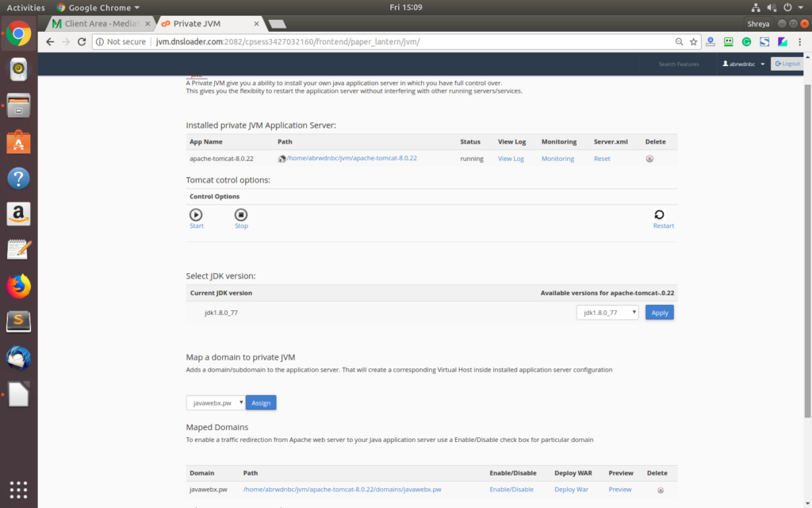The height and width of the screenshot is (508, 812).
Task: Click the Tomcat Stop icon
Action: [x=241, y=214]
